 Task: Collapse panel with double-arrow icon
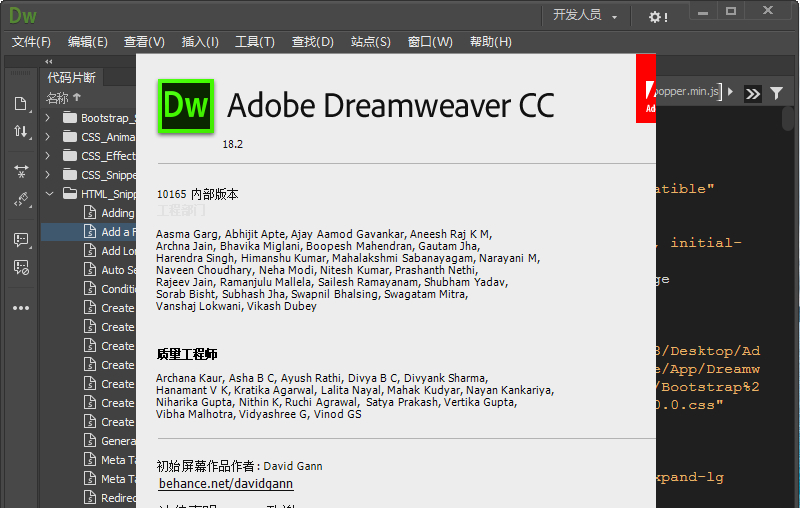(48, 62)
